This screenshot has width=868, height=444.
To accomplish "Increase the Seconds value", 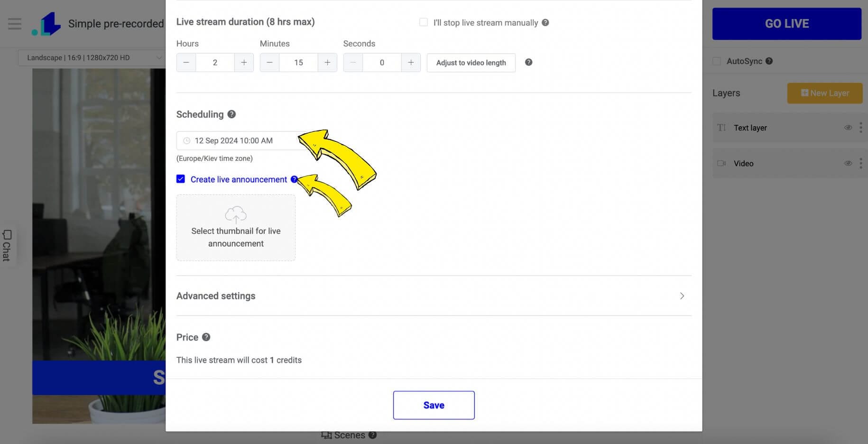I will [411, 63].
